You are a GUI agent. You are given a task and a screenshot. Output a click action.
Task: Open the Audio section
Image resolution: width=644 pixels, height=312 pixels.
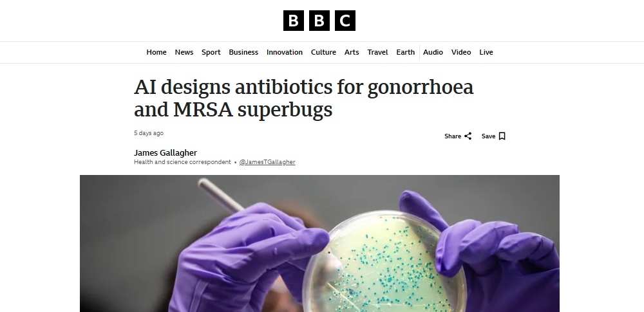(433, 52)
